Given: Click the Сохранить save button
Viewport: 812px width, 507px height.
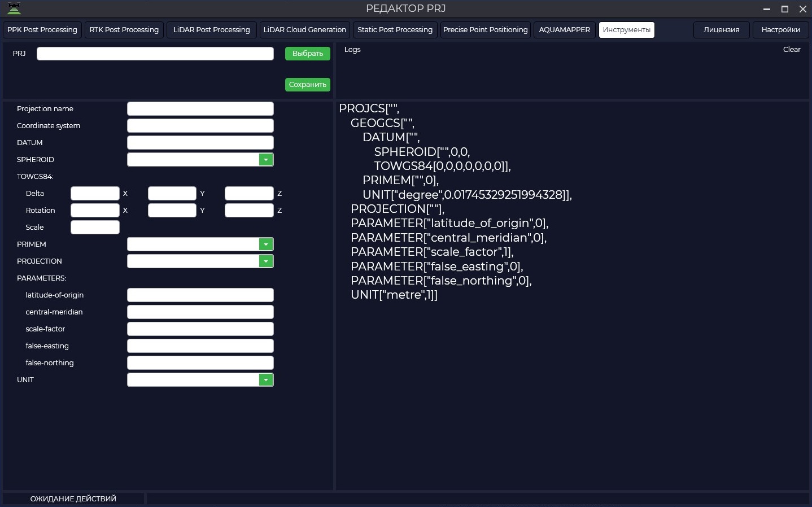Looking at the screenshot, I should [308, 85].
